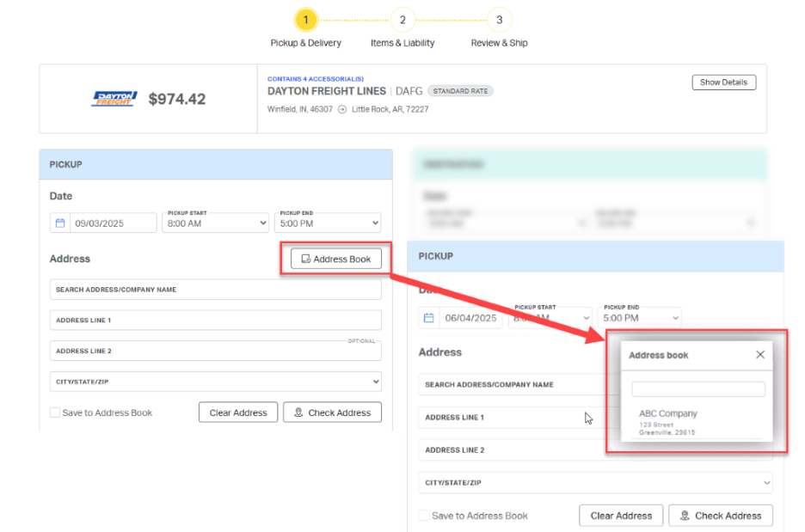Open the calendar icon beside 09/03/2025
The height and width of the screenshot is (532, 805).
pyautogui.click(x=60, y=223)
